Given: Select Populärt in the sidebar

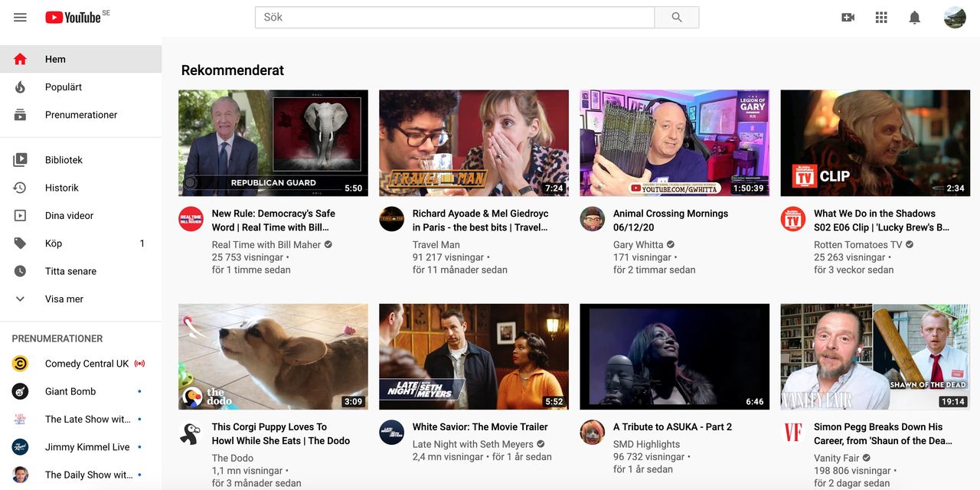Looking at the screenshot, I should pyautogui.click(x=80, y=87).
